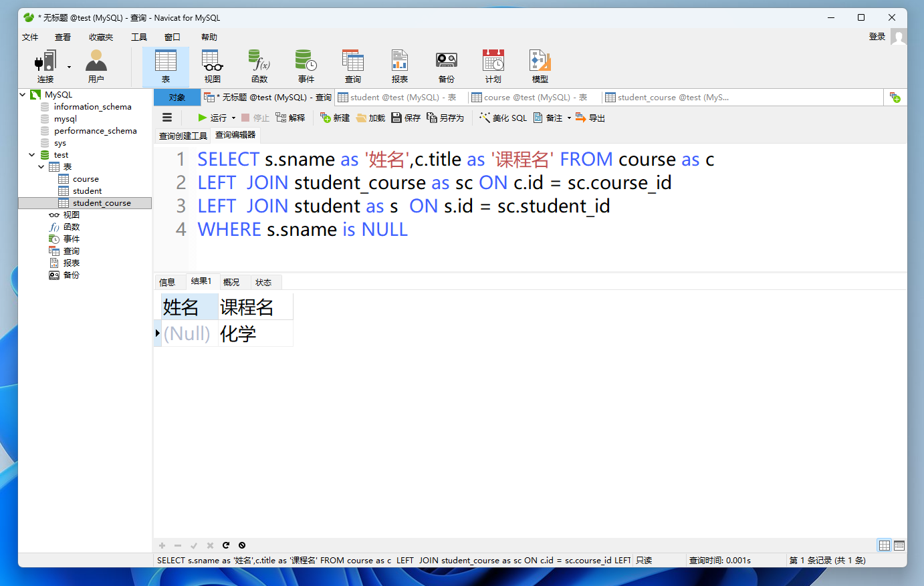Open the 帮助 menu
This screenshot has width=924, height=586.
[x=209, y=37]
